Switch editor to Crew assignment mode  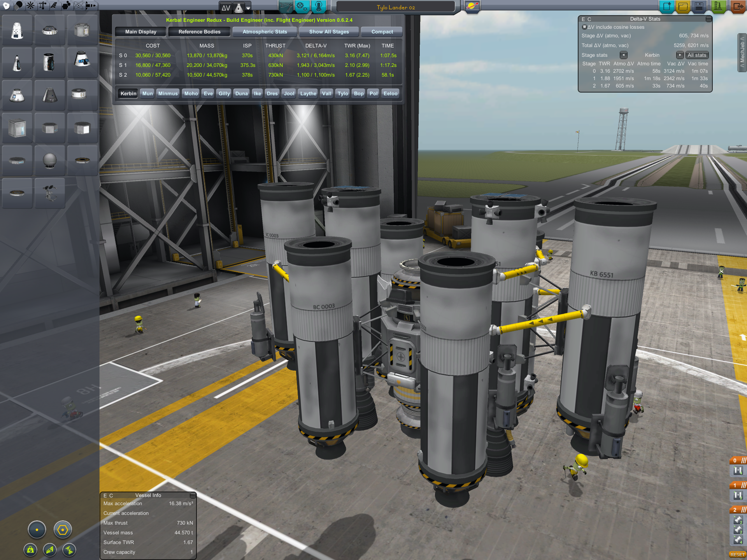pos(319,6)
